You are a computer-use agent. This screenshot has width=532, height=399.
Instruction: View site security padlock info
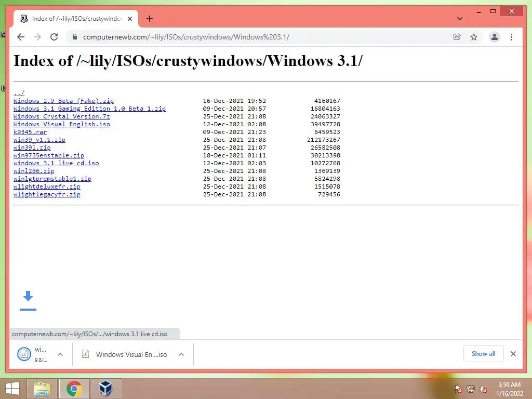coord(75,37)
